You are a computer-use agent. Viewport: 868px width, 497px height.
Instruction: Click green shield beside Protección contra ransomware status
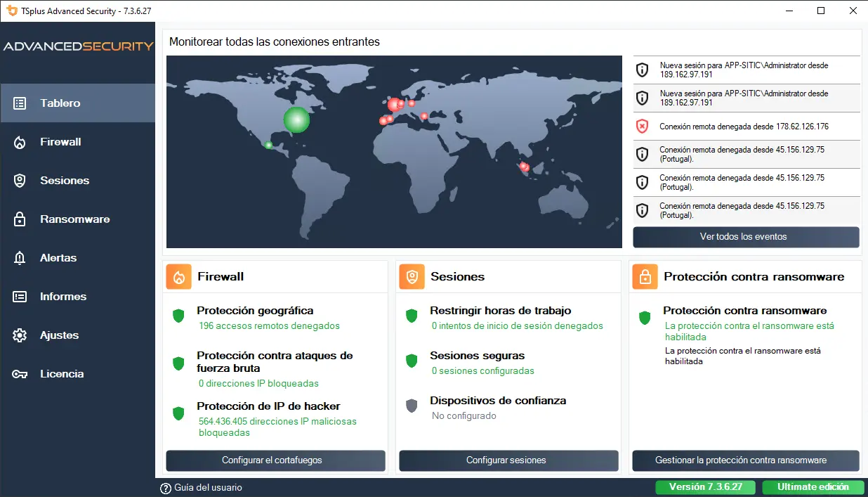(645, 318)
